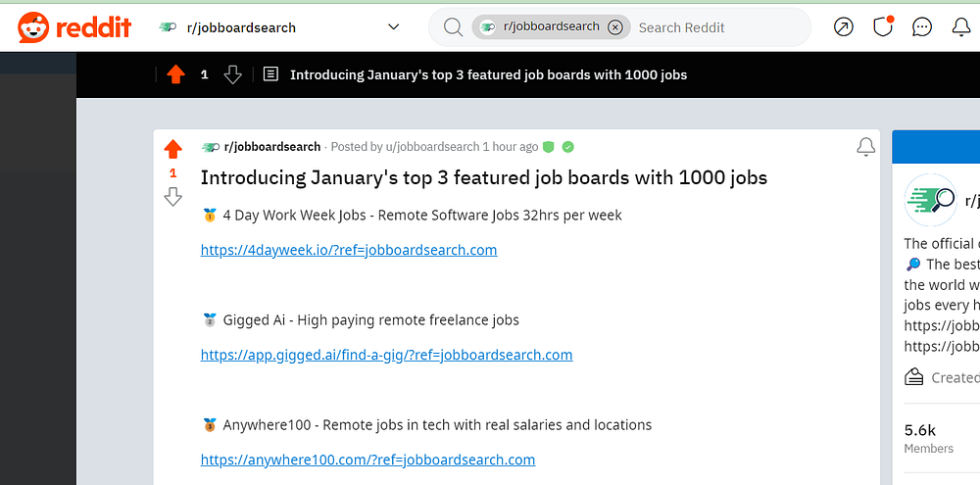Open the Popular arrow icon in header
Image resolution: width=980 pixels, height=485 pixels.
coord(843,27)
